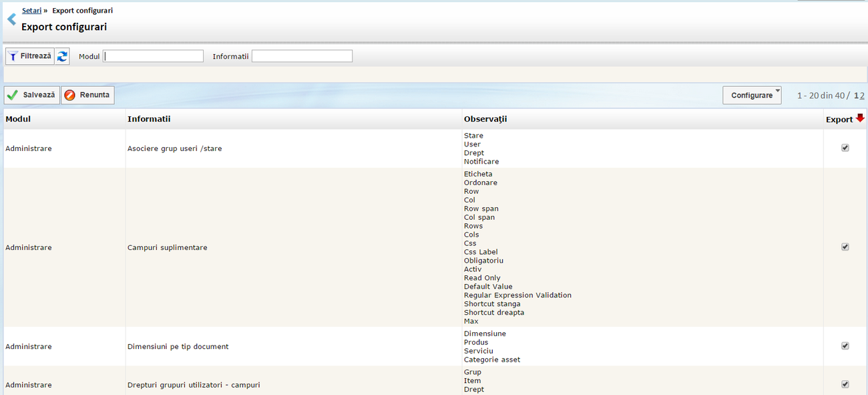Viewport: 868px width, 395px height.
Task: Open the Configurare dropdown
Action: [x=752, y=96]
